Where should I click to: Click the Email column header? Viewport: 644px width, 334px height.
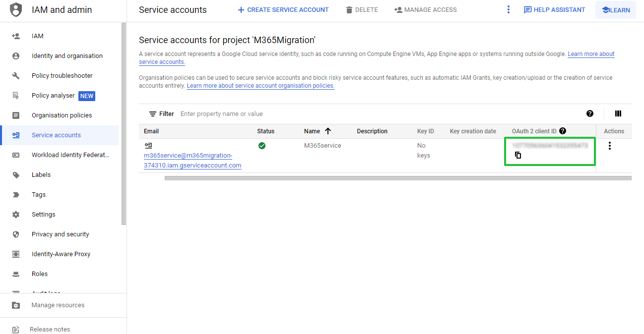click(x=151, y=131)
